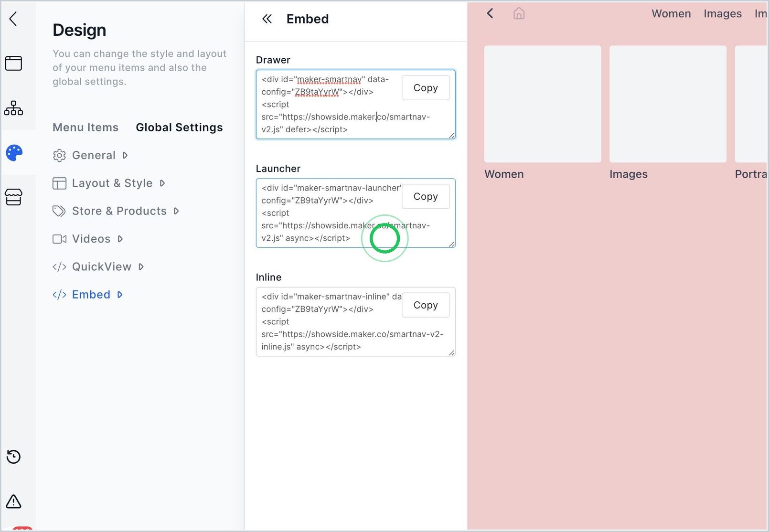Click the Videos camera icon
This screenshot has width=769, height=532.
pyautogui.click(x=59, y=239)
